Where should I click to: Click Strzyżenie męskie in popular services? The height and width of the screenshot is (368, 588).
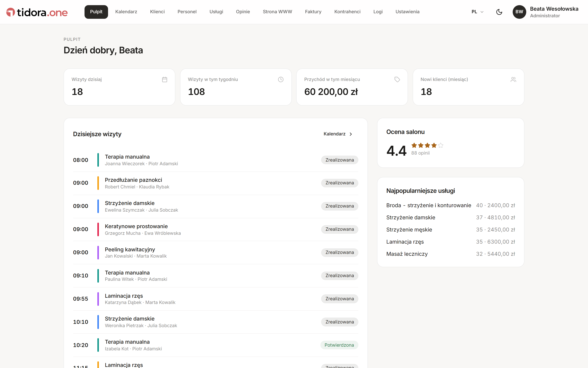point(451,230)
